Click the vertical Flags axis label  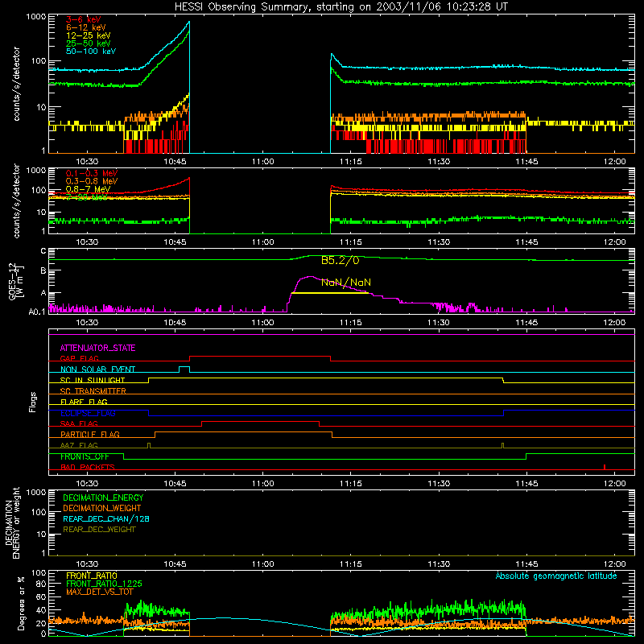(x=32, y=402)
